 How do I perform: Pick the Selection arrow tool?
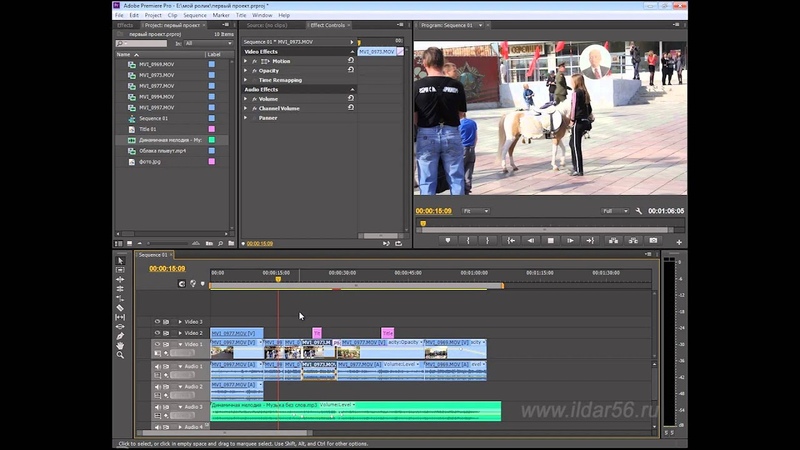click(x=120, y=261)
